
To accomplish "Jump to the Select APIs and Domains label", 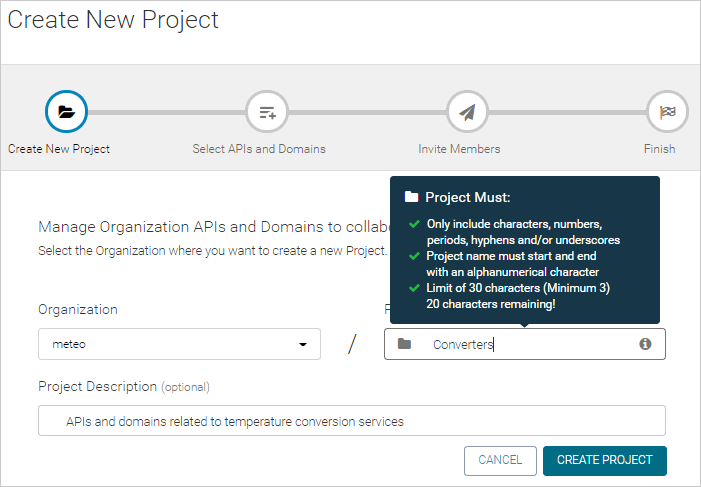I will 259,149.
